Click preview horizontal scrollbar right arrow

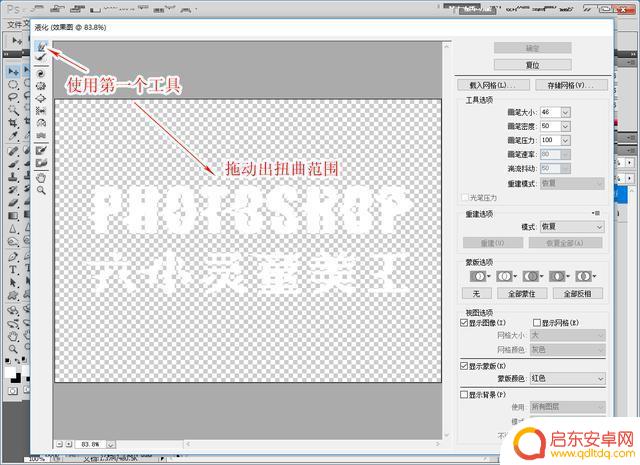(x=438, y=443)
